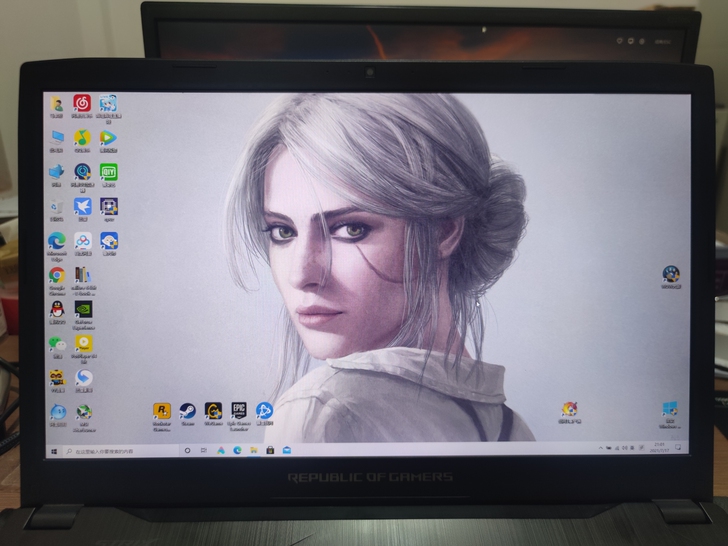This screenshot has height=546, width=728.
Task: Open the clock and date flyout
Action: coord(659,448)
